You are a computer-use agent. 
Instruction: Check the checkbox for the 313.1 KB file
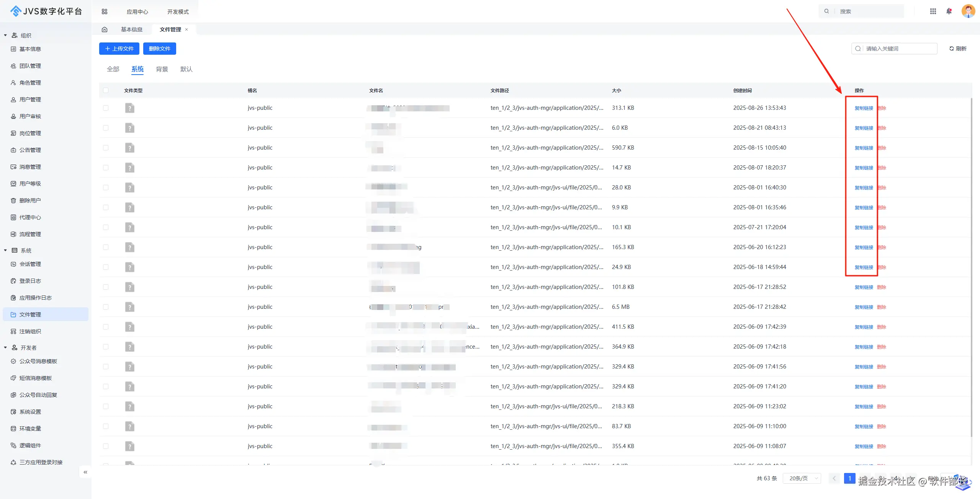106,108
